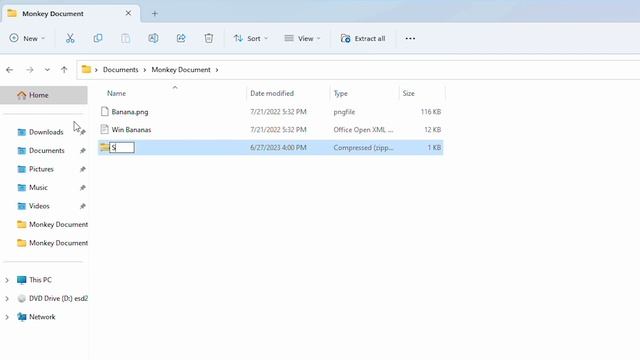Sort by Date modified column header
Viewport: 640px width, 360px height.
coord(272,93)
